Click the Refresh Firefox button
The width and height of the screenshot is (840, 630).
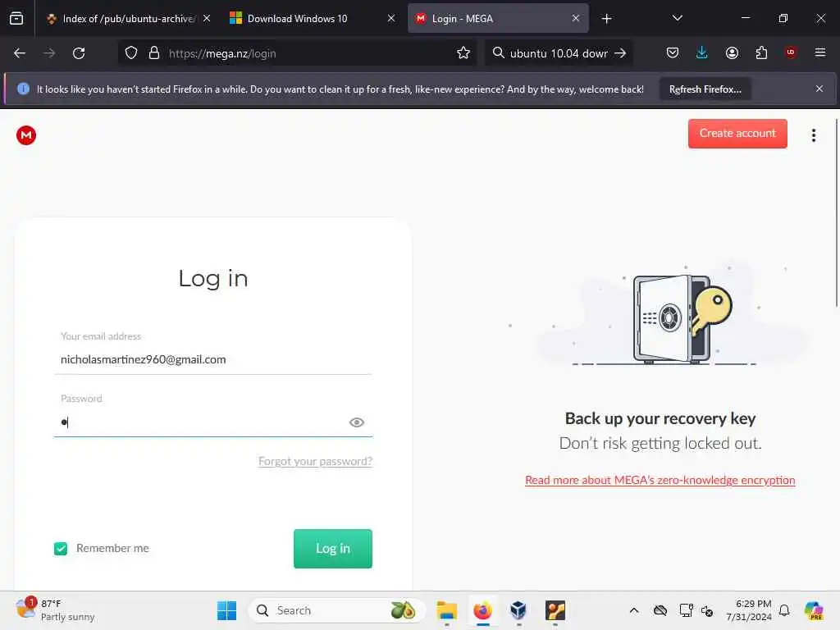pos(705,89)
